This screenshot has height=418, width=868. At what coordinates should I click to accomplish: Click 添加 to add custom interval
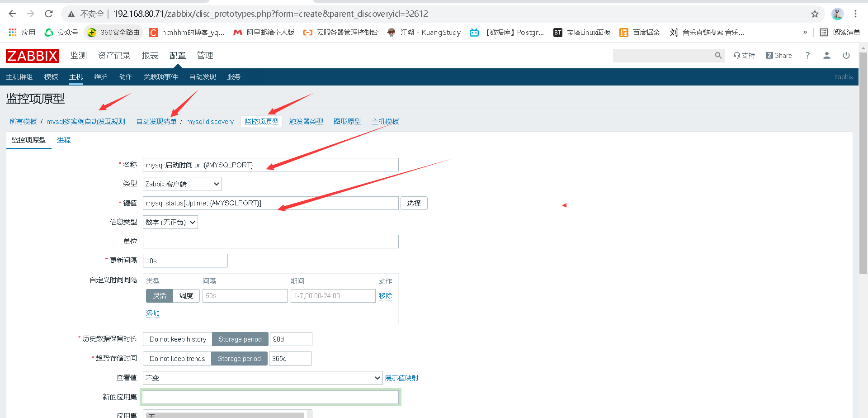pyautogui.click(x=153, y=313)
